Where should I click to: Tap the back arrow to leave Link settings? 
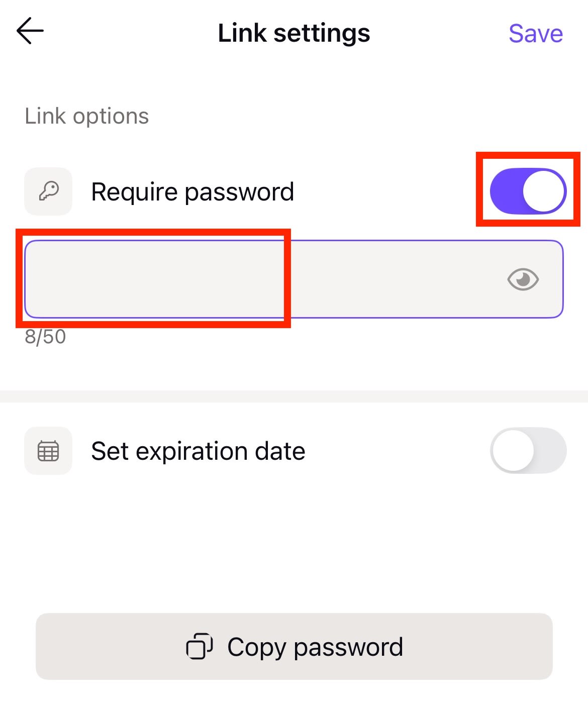tap(29, 31)
